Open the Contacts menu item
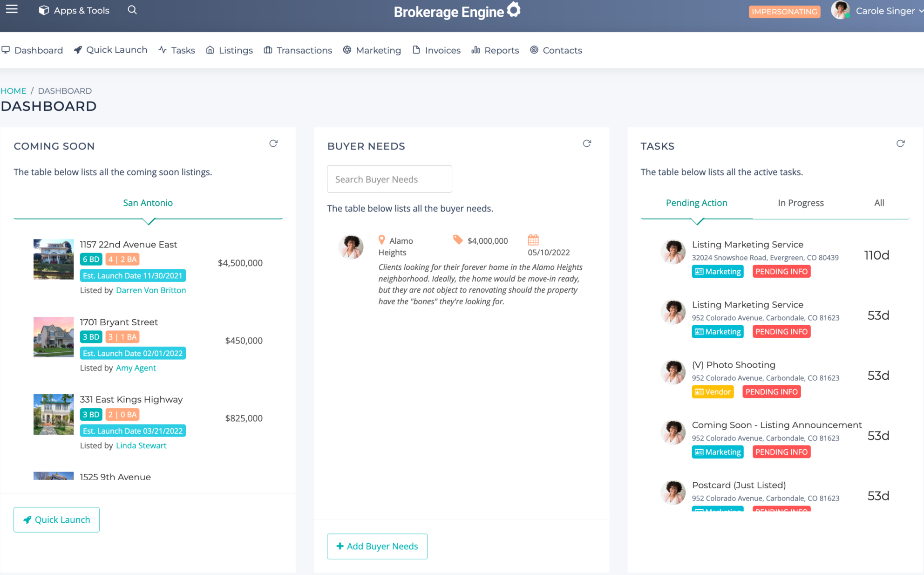 (x=562, y=50)
